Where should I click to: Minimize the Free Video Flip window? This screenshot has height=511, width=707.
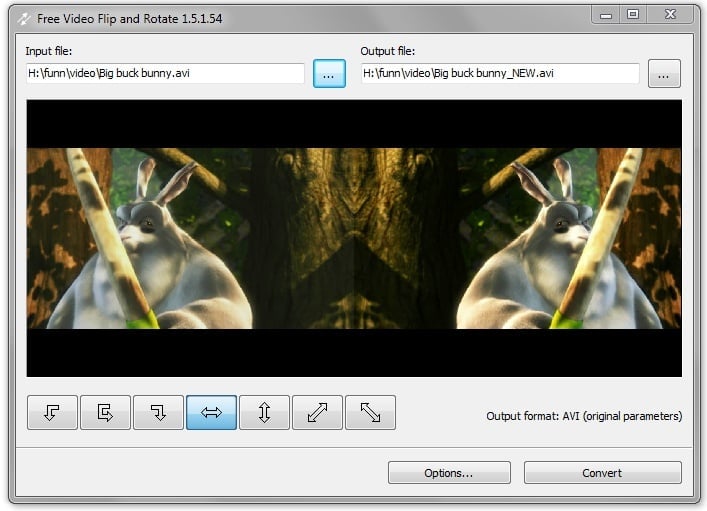point(606,15)
